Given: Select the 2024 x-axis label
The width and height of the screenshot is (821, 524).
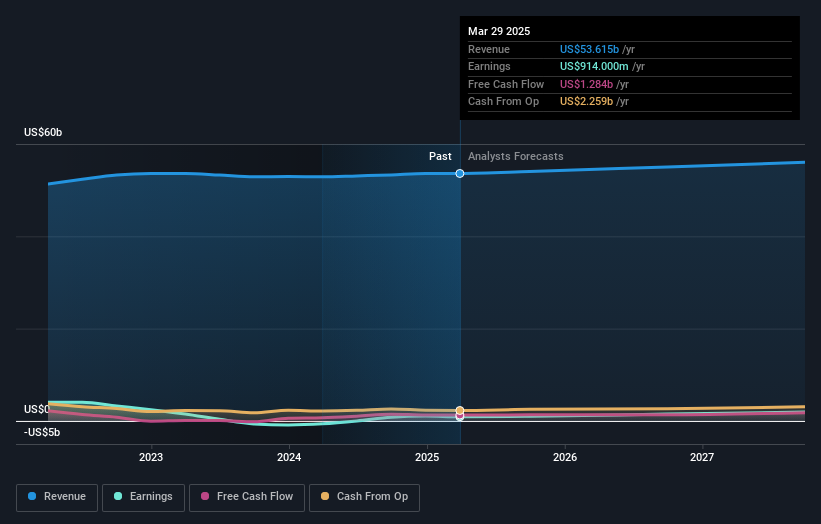Looking at the screenshot, I should coord(289,458).
